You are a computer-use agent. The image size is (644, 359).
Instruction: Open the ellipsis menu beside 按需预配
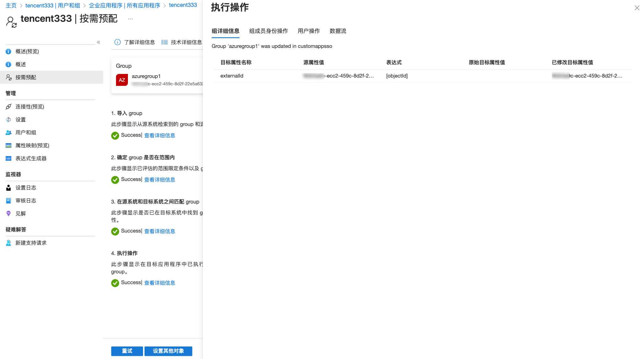click(x=130, y=19)
